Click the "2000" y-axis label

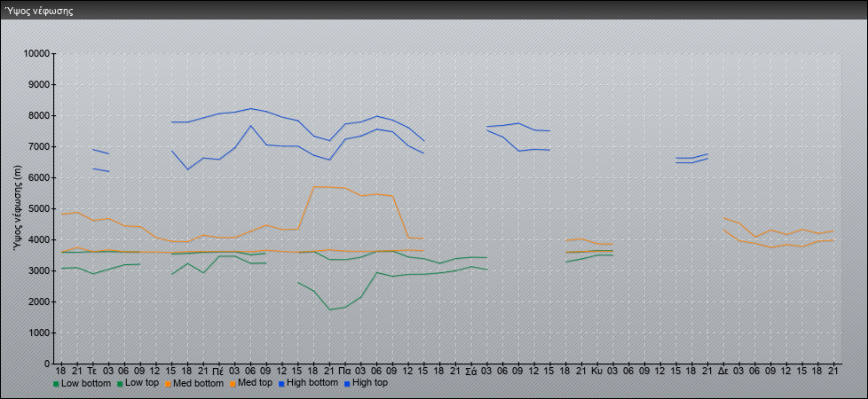pyautogui.click(x=39, y=301)
